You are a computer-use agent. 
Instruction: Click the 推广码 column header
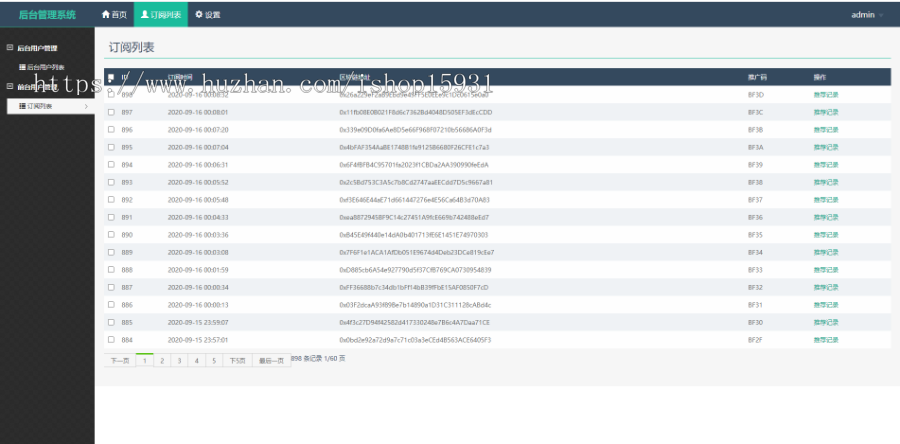point(757,77)
